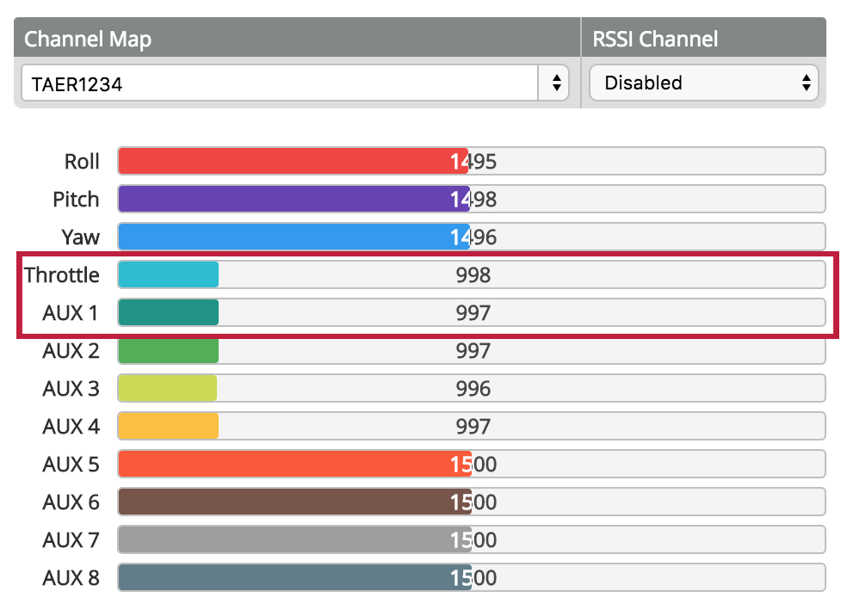The height and width of the screenshot is (616, 847).
Task: Click the Channel Map text field TAER1234
Action: pyautogui.click(x=280, y=83)
